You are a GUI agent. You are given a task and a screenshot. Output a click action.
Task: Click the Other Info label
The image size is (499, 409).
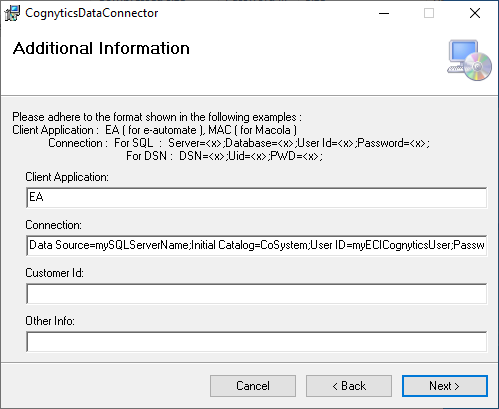point(50,321)
